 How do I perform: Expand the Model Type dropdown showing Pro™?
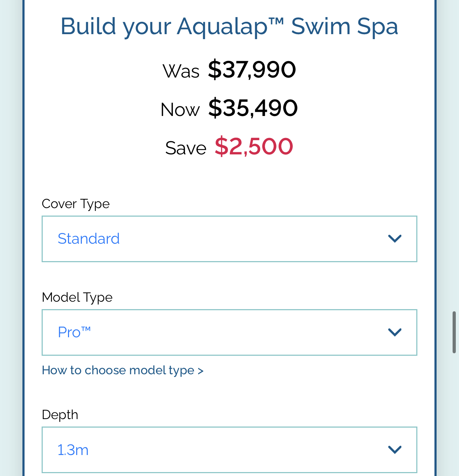point(229,332)
